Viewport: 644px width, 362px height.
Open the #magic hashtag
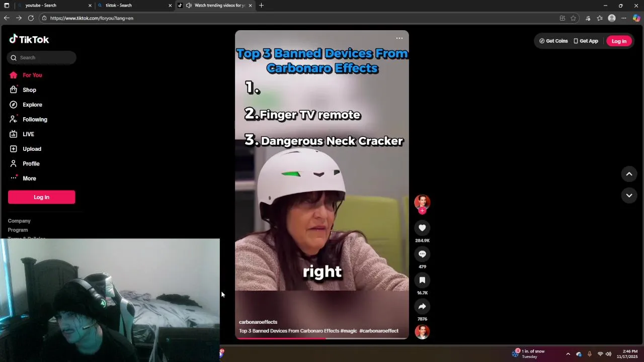coord(349,331)
